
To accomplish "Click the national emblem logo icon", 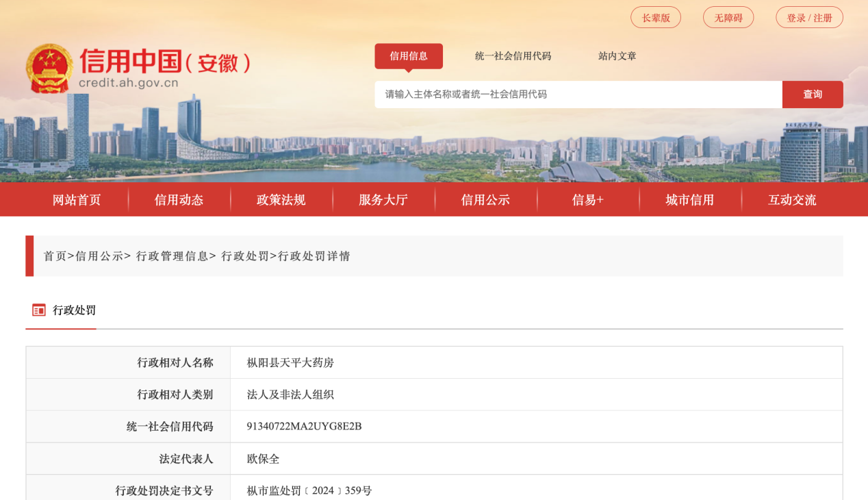I will click(49, 68).
